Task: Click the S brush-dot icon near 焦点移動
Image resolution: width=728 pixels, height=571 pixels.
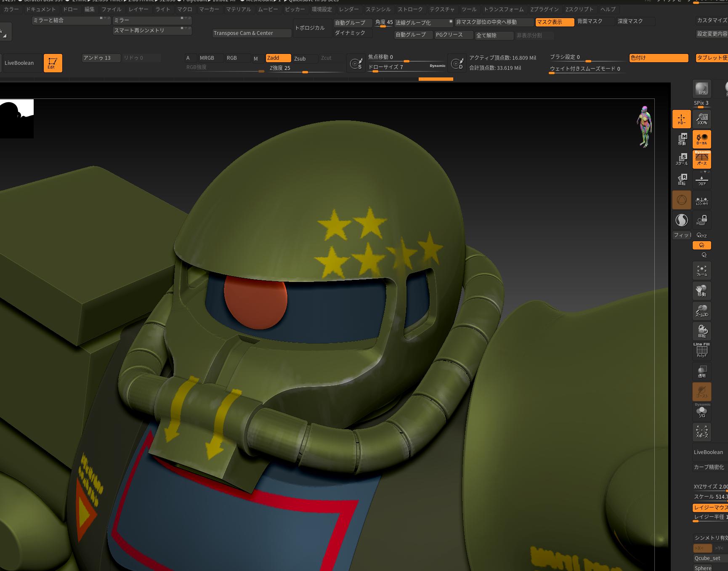Action: 356,64
